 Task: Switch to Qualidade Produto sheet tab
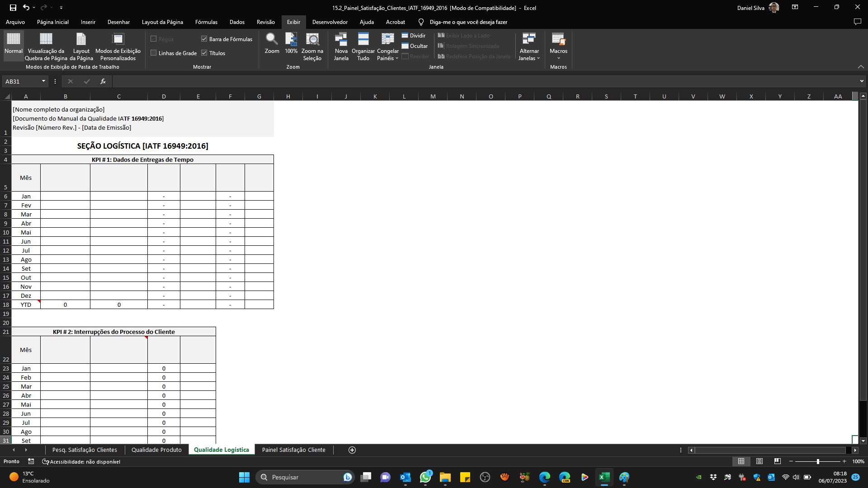pos(156,450)
